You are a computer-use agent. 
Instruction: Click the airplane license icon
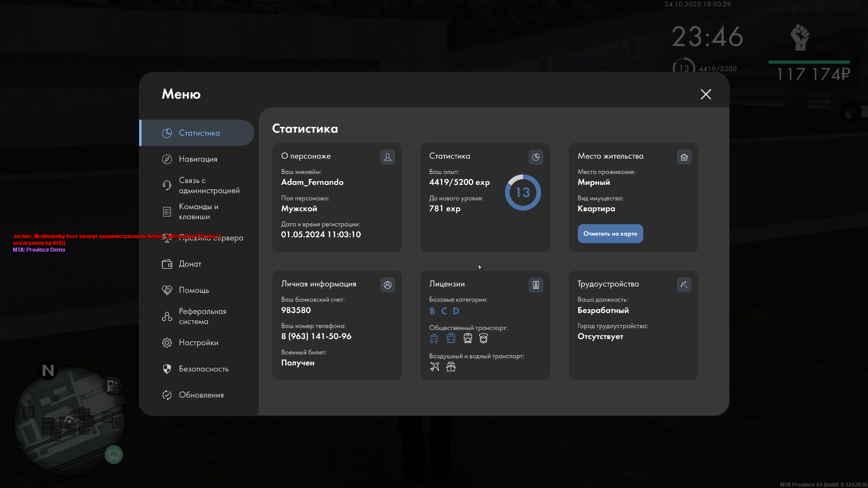pyautogui.click(x=434, y=366)
